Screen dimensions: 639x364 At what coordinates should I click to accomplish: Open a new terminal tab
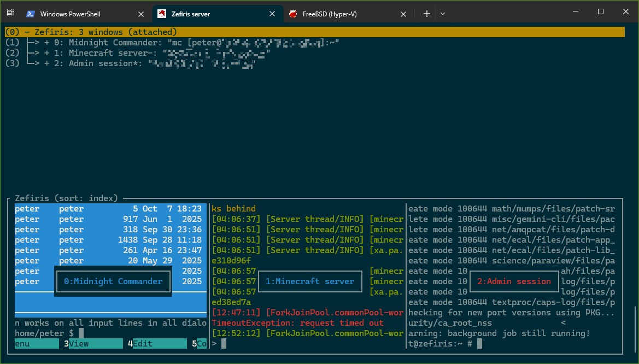click(427, 14)
